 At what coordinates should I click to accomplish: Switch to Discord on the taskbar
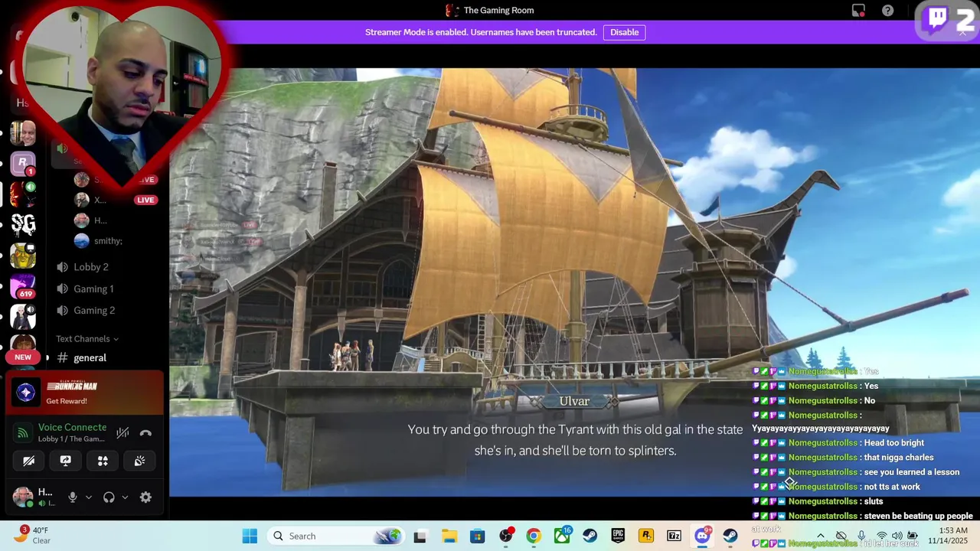tap(702, 536)
